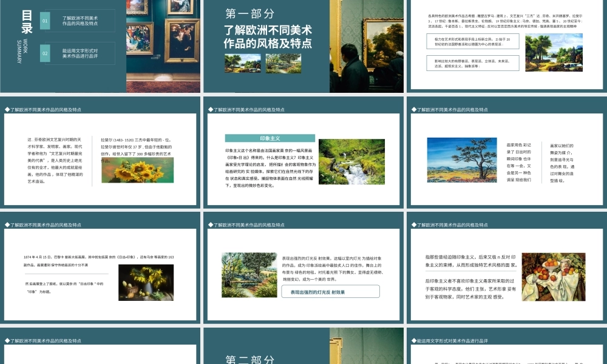Select the text box starting 极力在艺术形式
This screenshot has height=364, width=607.
(473, 41)
